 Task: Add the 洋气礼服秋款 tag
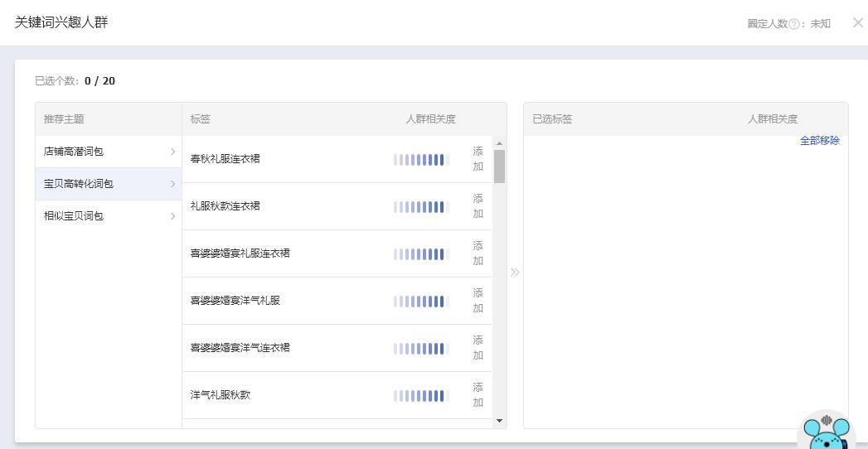point(478,395)
